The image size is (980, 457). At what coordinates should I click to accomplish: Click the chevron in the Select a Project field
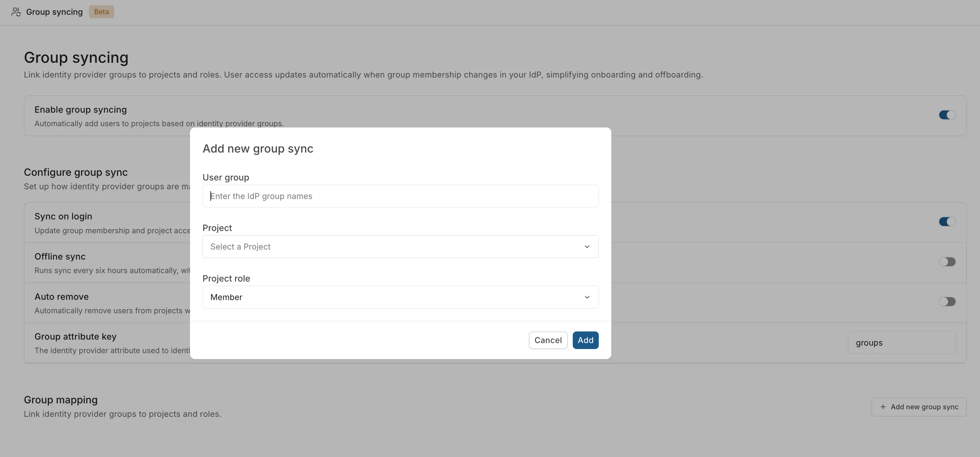pos(587,247)
